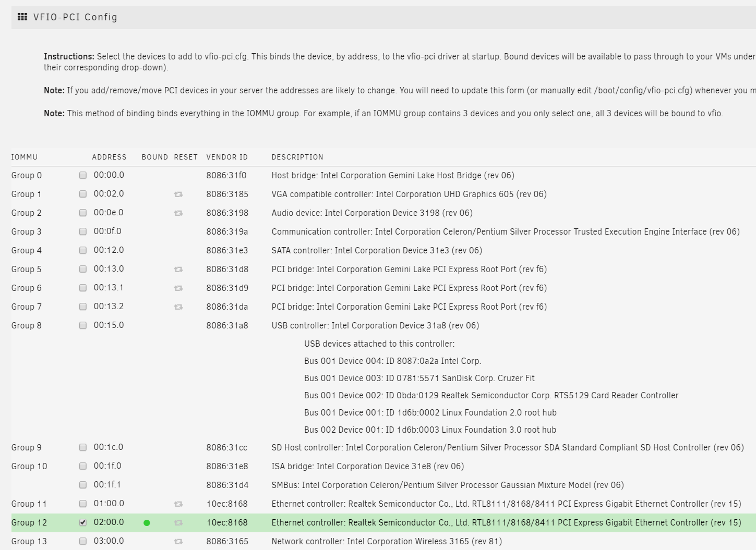
Task: Click reset icon for Ethernet controller 02:00.0
Action: pos(178,523)
